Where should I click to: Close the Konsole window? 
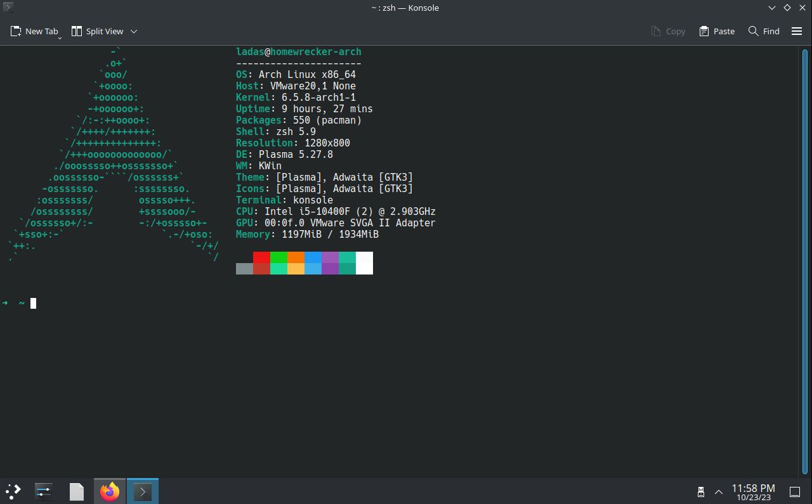coord(802,8)
